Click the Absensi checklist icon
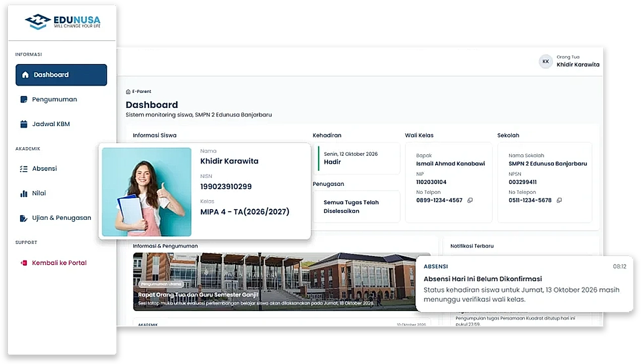This screenshot has width=641, height=364. 24,169
